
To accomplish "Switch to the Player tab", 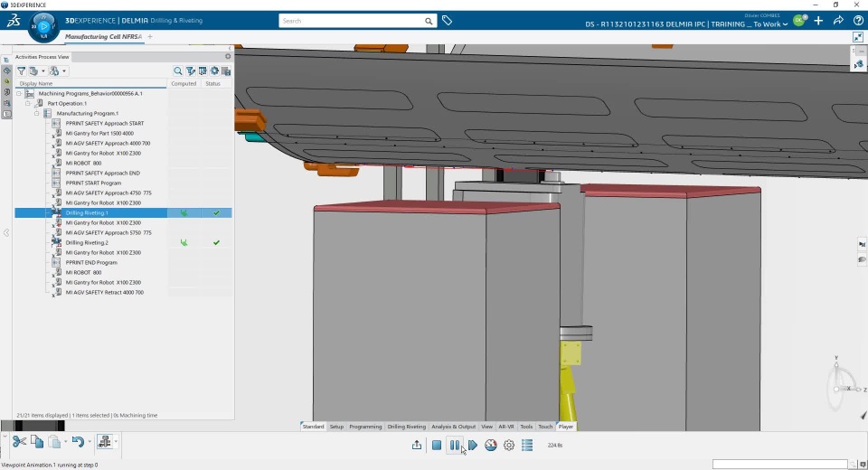I will coord(566,427).
